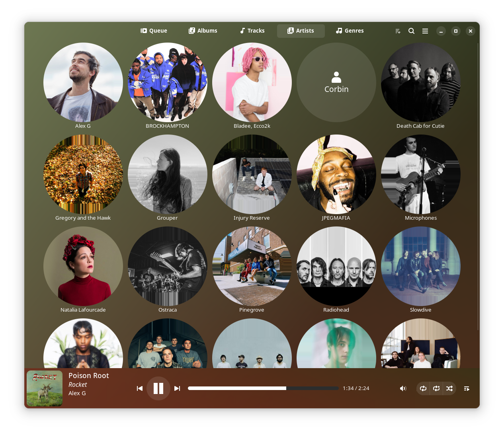Switch to the Tracks tab

pyautogui.click(x=252, y=31)
